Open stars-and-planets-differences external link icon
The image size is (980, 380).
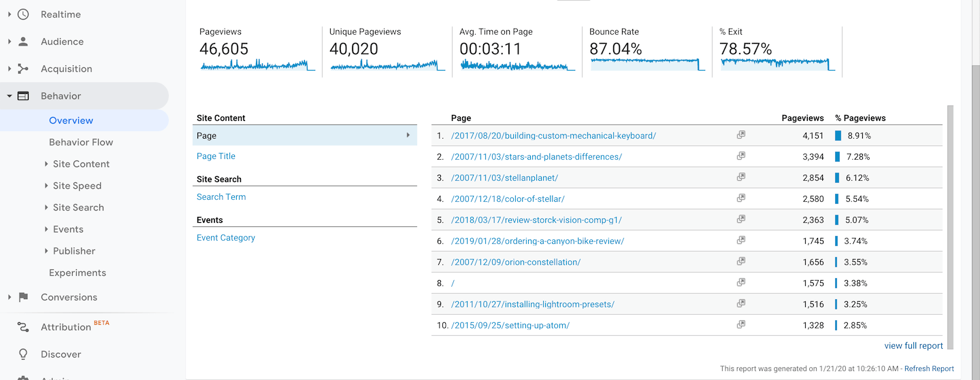point(740,156)
